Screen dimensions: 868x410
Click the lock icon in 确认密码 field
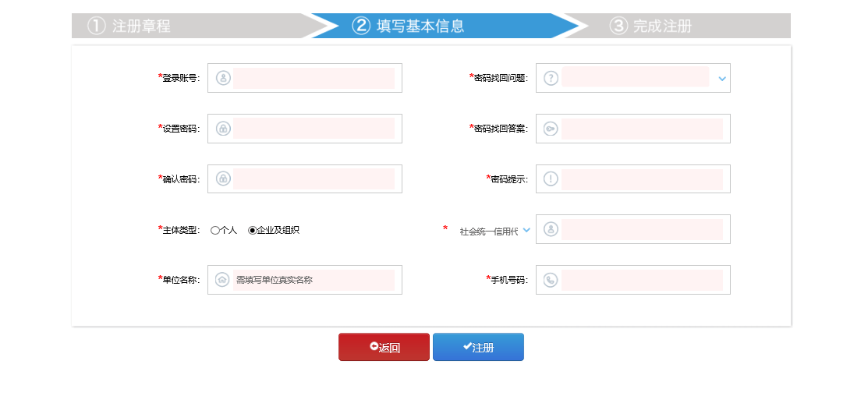[223, 178]
